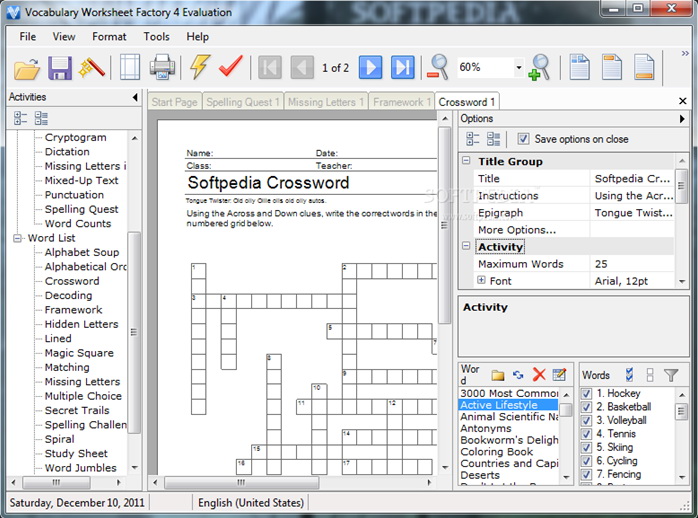Save the worksheet with the floppy disk icon

tap(60, 68)
